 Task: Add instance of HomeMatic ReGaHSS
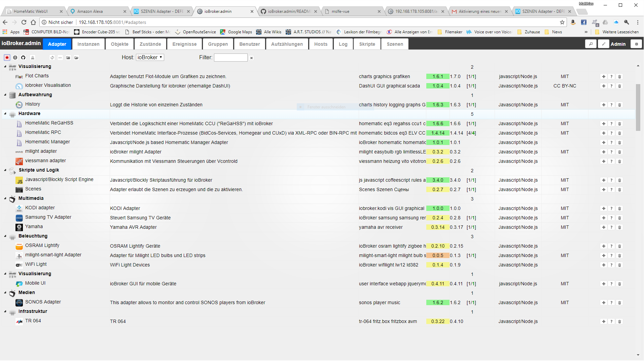coord(604,124)
